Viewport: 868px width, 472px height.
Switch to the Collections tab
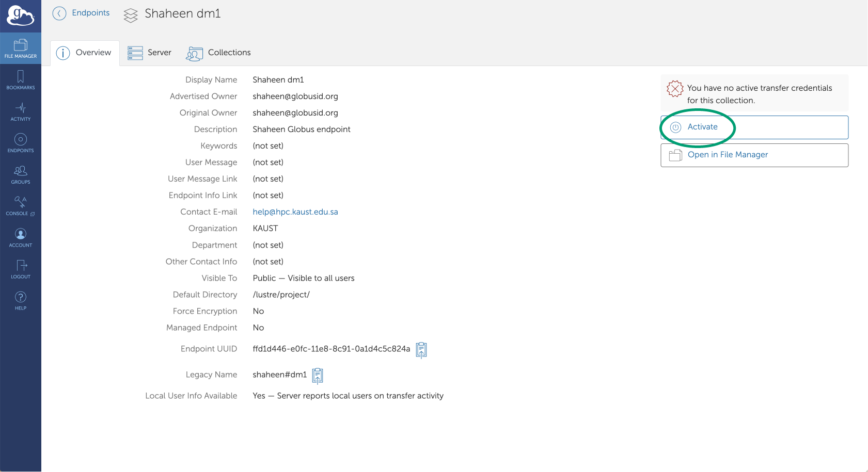(x=218, y=53)
